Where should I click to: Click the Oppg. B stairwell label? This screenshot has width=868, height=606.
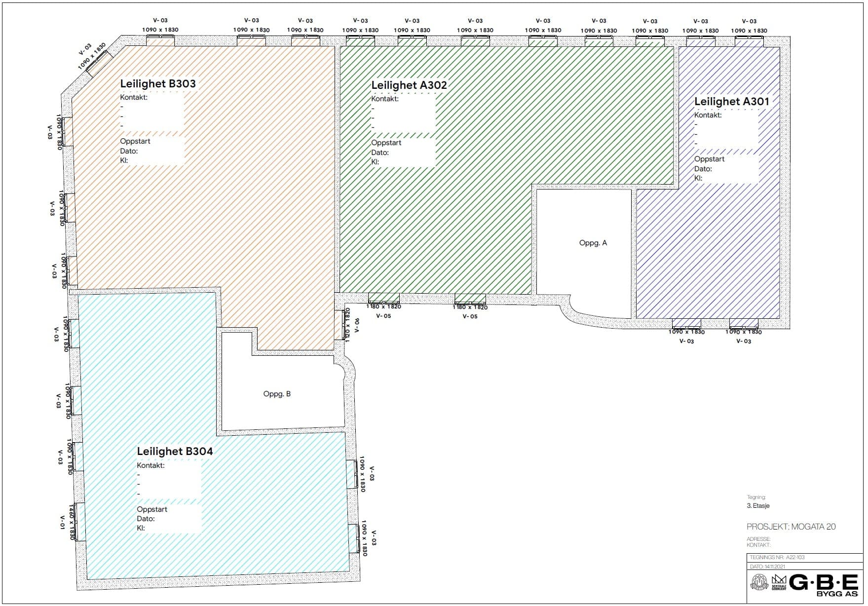coord(277,394)
